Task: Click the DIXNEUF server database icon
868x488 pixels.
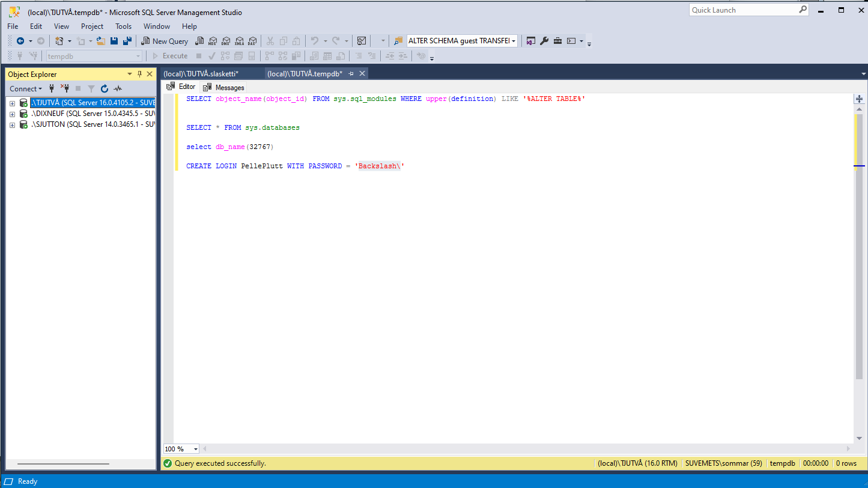Action: (23, 114)
